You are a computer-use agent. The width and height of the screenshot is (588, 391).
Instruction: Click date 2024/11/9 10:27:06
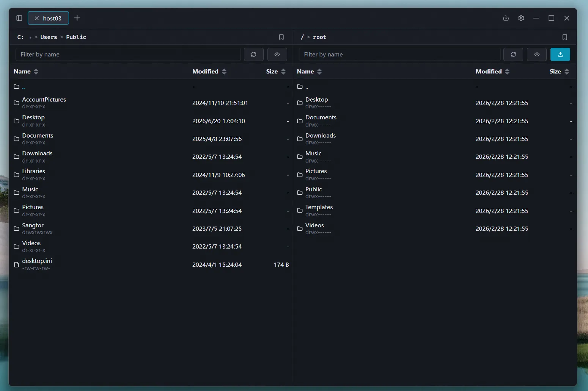[x=219, y=175]
